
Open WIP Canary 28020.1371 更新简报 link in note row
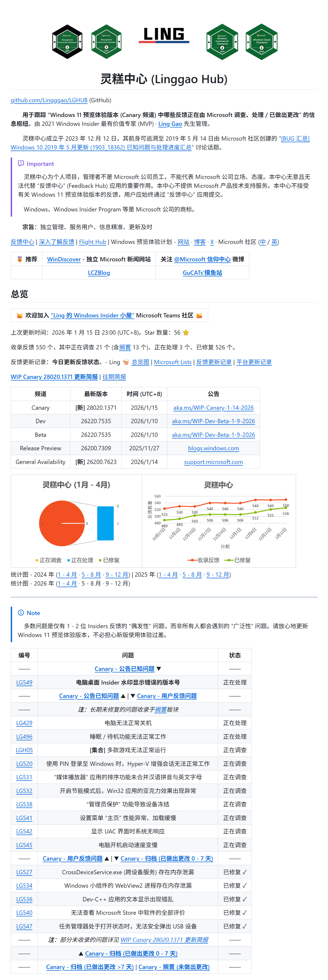point(164,940)
